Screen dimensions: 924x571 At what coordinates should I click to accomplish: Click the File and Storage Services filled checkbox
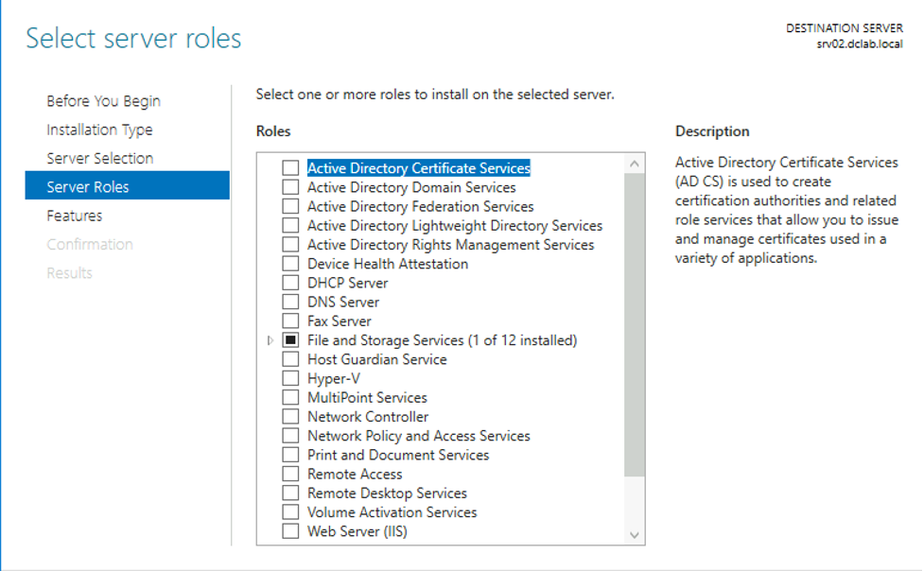(290, 340)
